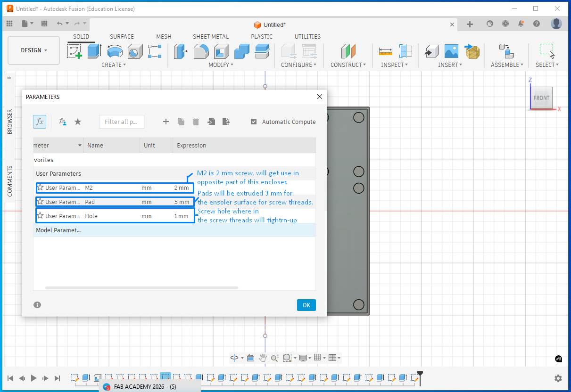This screenshot has width=571, height=392.
Task: Click the Filter all parameters field
Action: point(122,122)
